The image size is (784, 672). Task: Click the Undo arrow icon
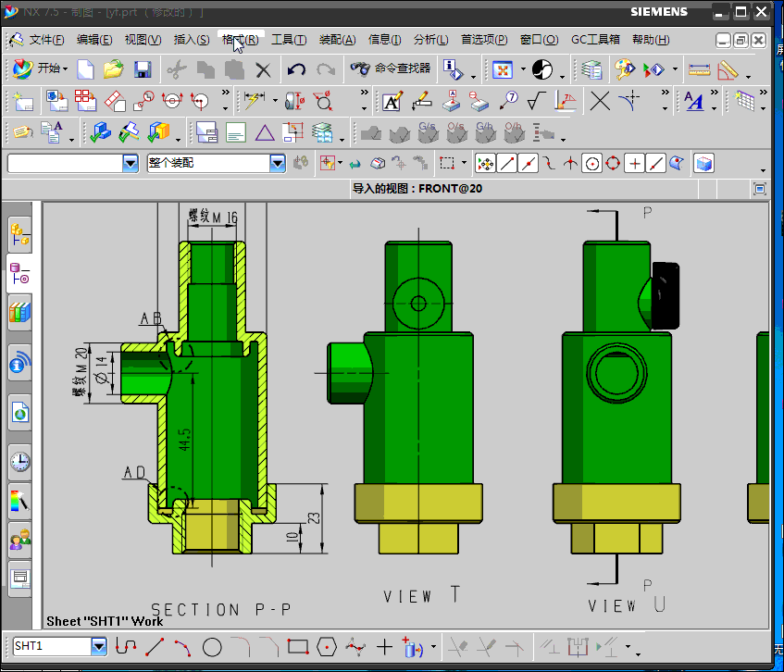pos(296,69)
